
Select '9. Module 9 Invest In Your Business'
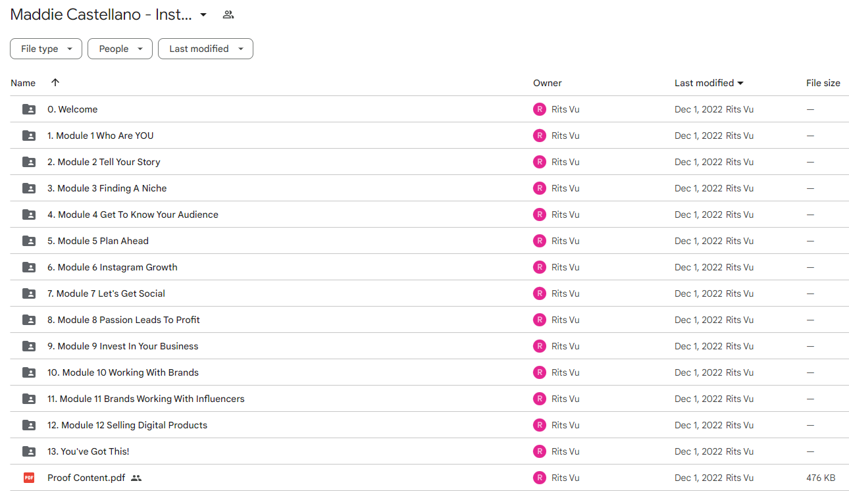point(123,346)
